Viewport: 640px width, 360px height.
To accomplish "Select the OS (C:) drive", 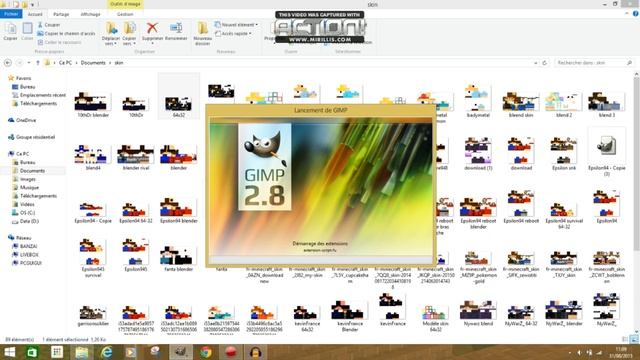I will point(27,213).
